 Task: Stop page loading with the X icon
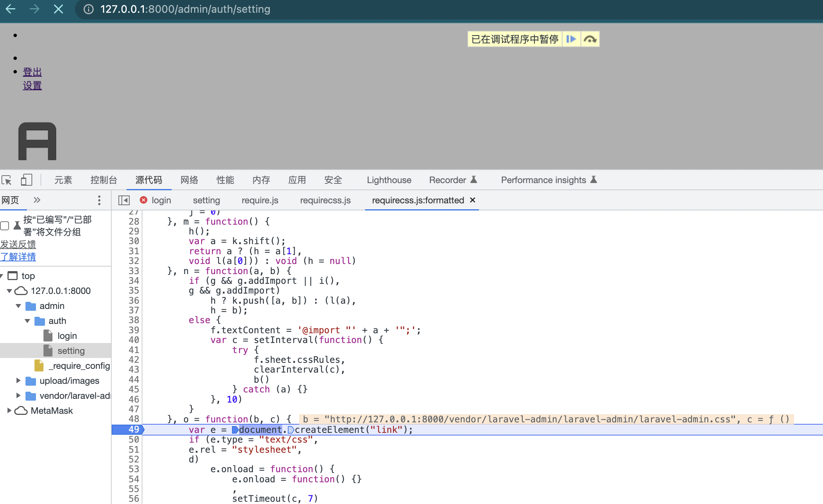click(x=58, y=9)
